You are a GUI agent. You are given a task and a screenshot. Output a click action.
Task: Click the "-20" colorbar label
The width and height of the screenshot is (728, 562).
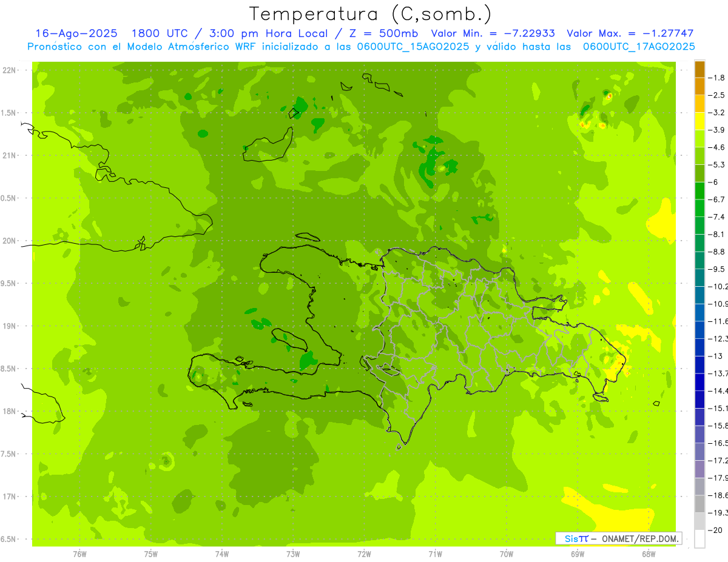pos(716,530)
